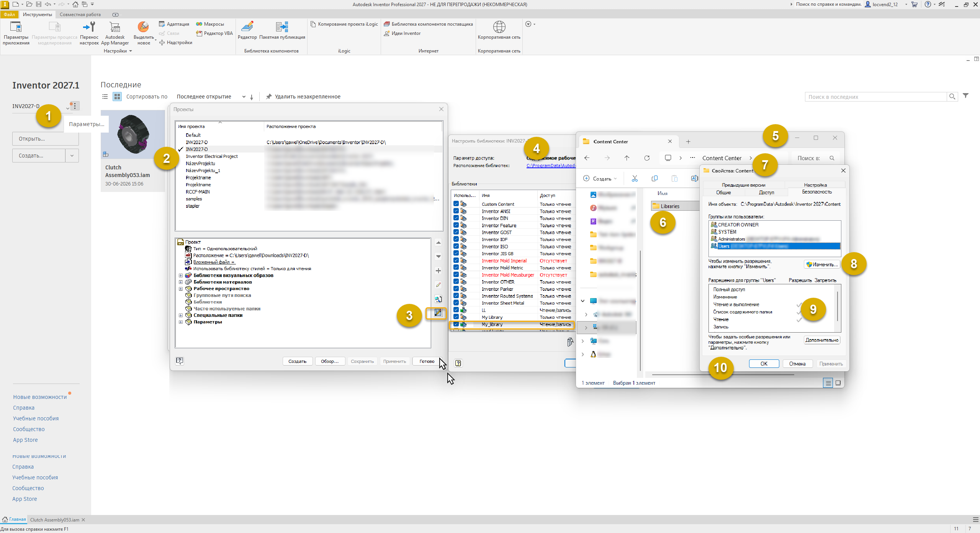This screenshot has height=533, width=980.
Task: Click the Home icon in quick access toolbar
Action: 75,4
